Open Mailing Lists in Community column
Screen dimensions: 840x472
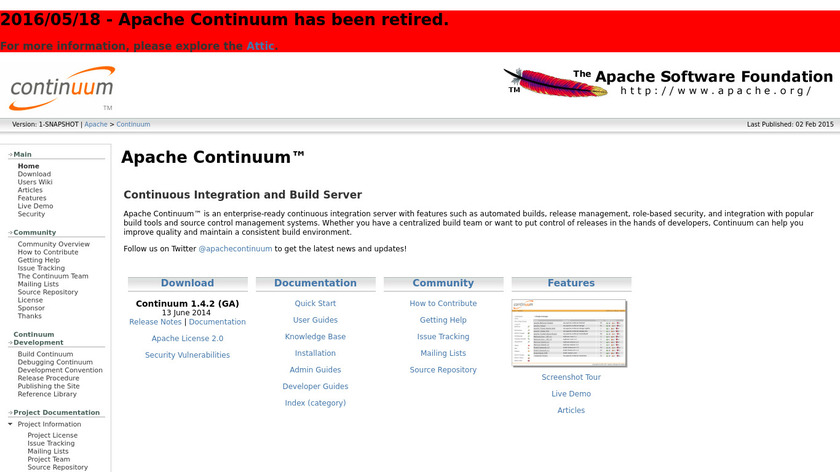click(443, 353)
